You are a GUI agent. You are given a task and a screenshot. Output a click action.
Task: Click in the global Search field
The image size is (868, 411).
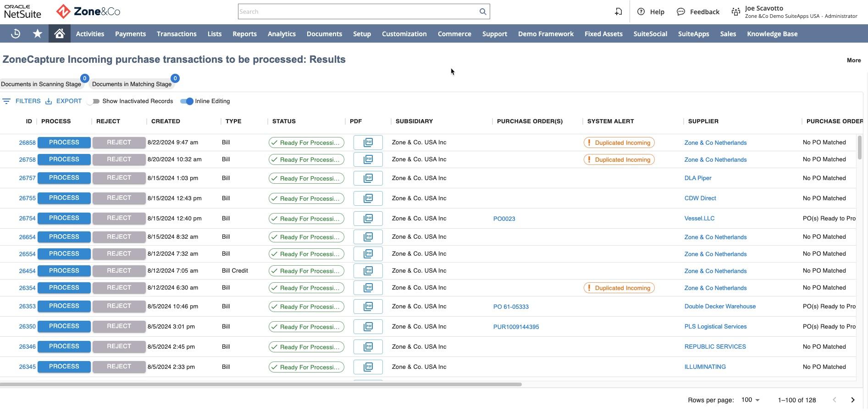(x=357, y=11)
